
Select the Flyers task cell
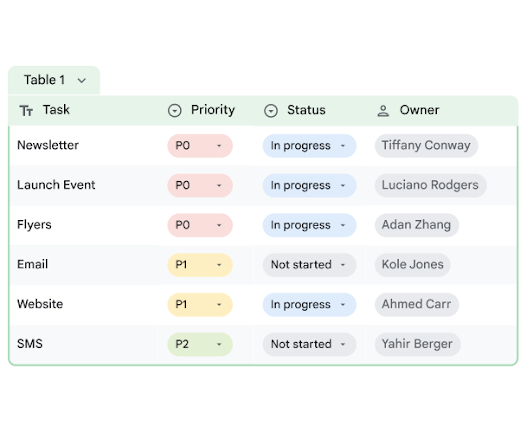pos(84,225)
